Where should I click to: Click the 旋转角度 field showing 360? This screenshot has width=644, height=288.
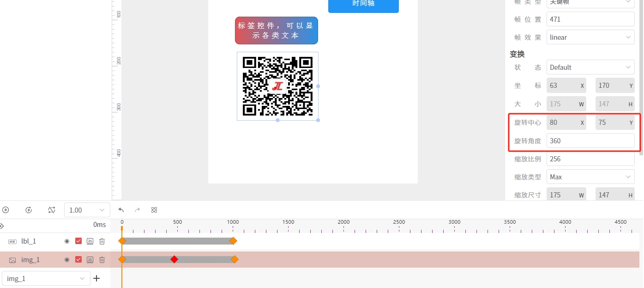[x=590, y=141]
